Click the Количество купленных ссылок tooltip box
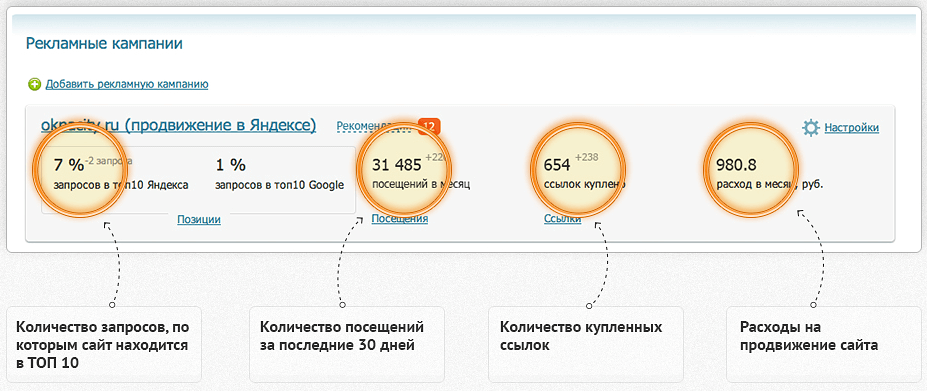This screenshot has height=391, width=927. point(585,344)
